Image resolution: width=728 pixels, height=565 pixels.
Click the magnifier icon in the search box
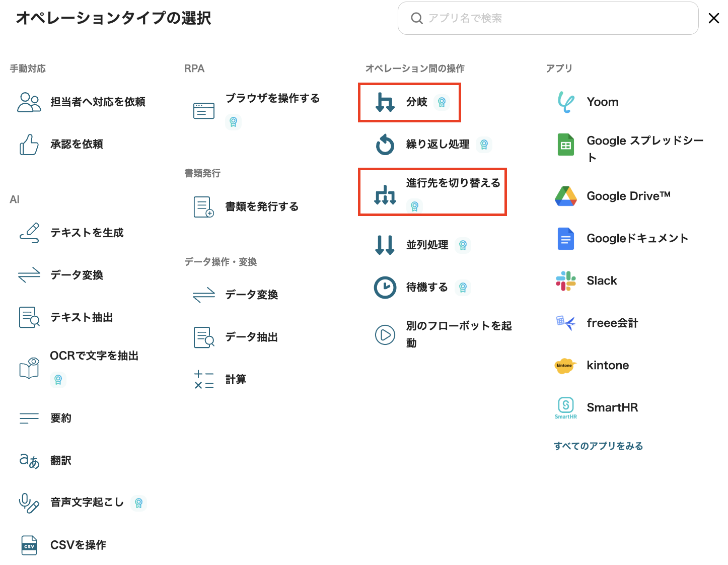[417, 19]
